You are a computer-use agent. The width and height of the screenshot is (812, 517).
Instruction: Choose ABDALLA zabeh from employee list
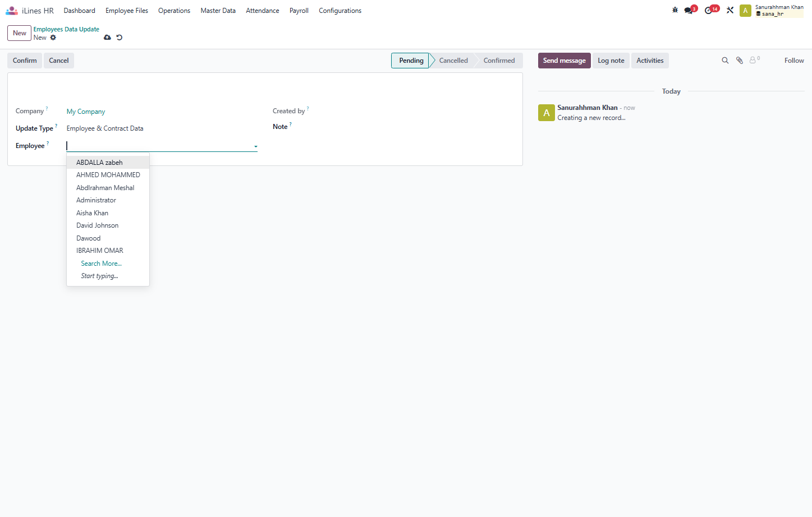tap(108, 163)
